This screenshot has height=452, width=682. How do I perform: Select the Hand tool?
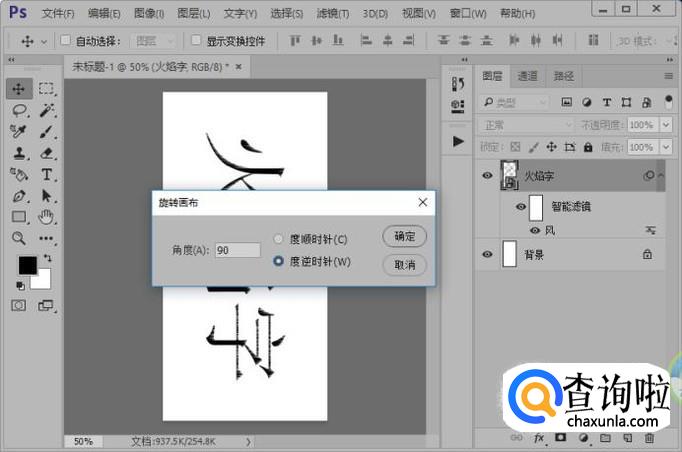click(46, 216)
